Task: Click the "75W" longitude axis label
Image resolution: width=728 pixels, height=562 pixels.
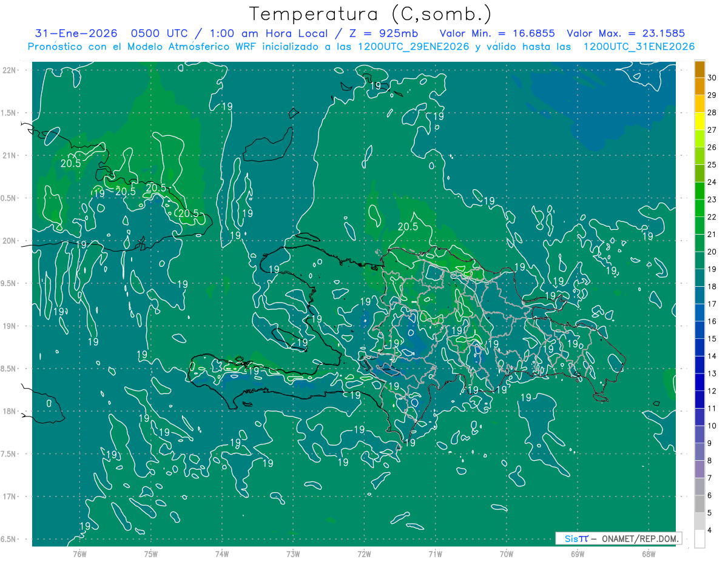Action: pyautogui.click(x=151, y=555)
